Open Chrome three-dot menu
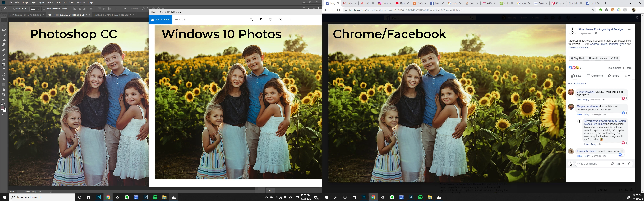 pyautogui.click(x=640, y=10)
